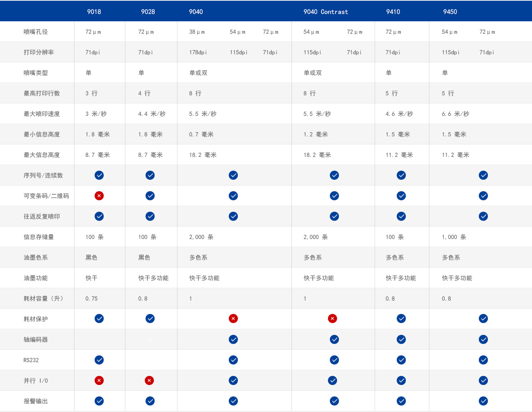The image size is (532, 412).
Task: Click the 喷嘴孔径 row label
Action: pos(36,32)
